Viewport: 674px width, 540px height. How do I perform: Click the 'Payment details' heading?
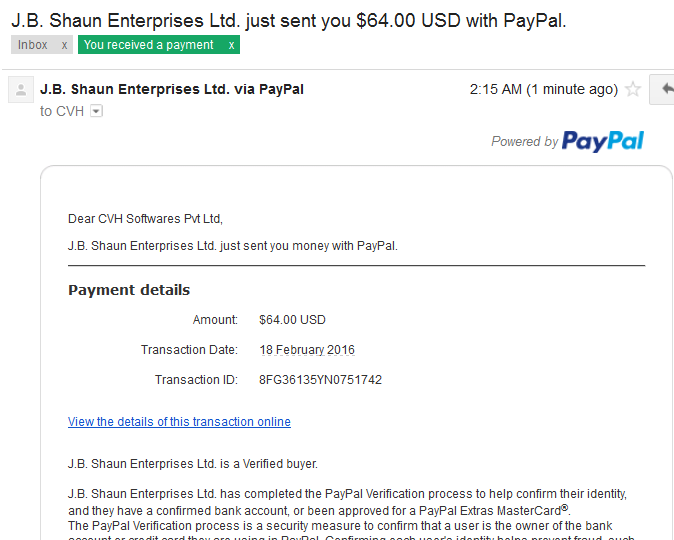(129, 290)
